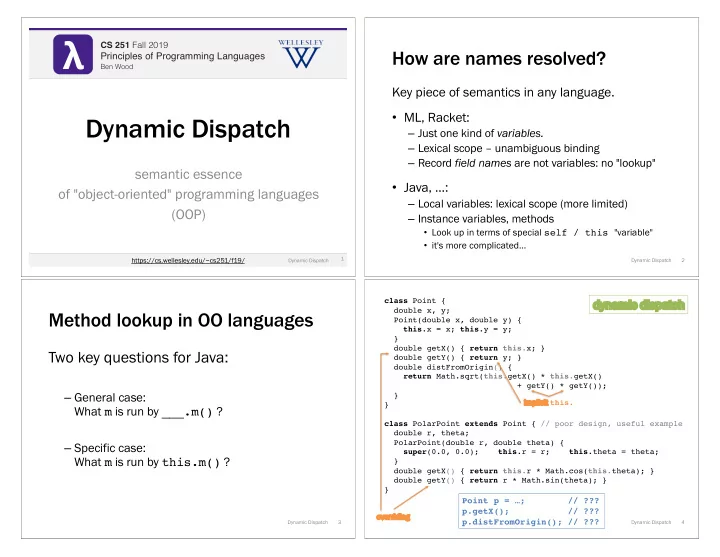Click 'CS 251 Fall 2019' header text
Screen dimensions: 720x557
point(134,45)
